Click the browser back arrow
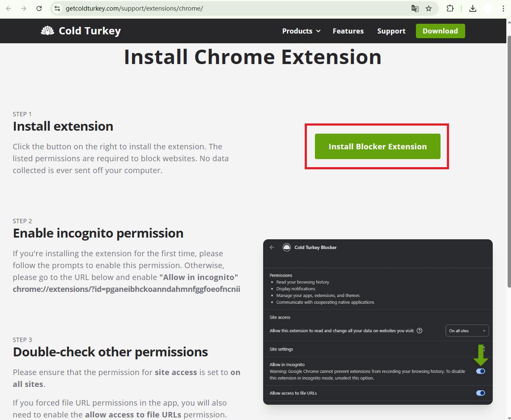Screen dimensions: 511x420 (8, 8)
